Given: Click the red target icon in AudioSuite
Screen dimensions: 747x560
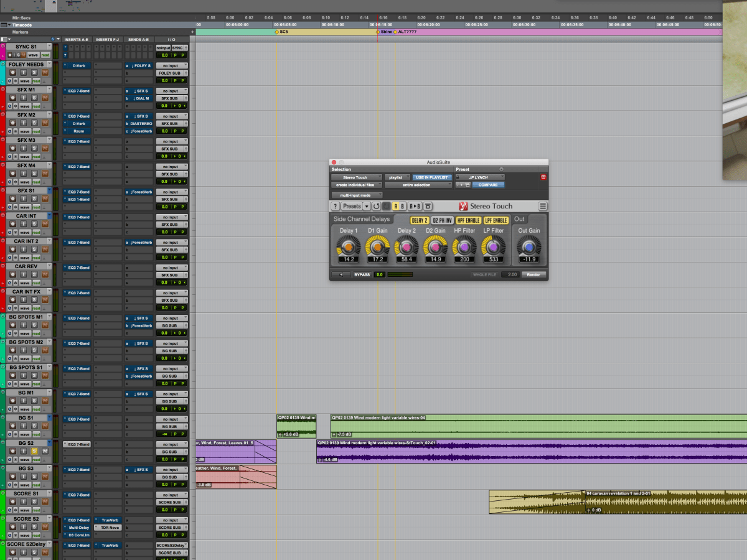Looking at the screenshot, I should tap(543, 177).
